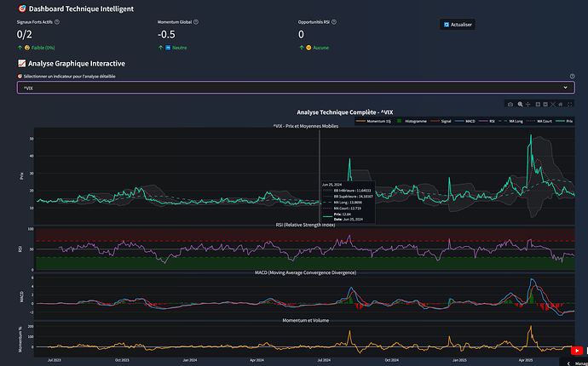The width and height of the screenshot is (588, 366).
Task: Click the Autoscale chart icon
Action: [x=552, y=104]
